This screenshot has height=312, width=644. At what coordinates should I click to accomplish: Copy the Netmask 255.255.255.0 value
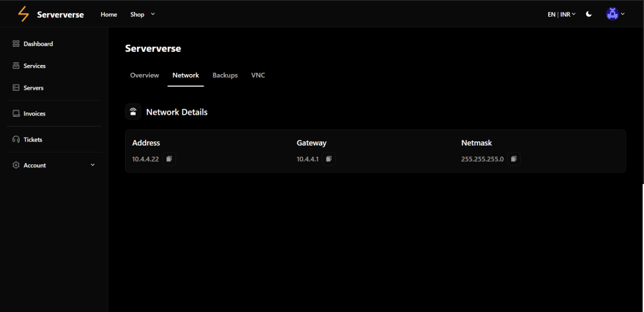point(514,159)
